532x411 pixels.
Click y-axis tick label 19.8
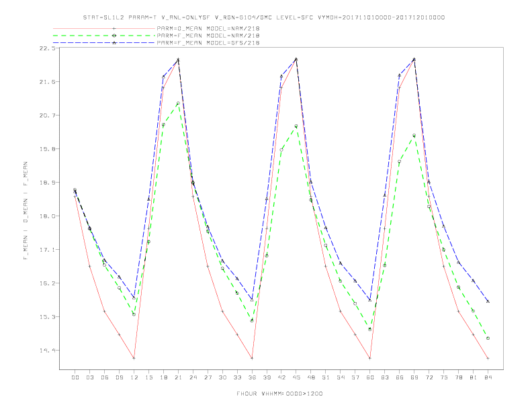point(47,149)
